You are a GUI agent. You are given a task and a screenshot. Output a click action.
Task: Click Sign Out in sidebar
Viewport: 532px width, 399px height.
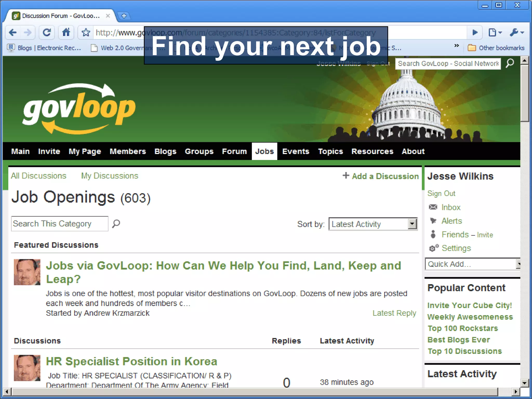441,194
